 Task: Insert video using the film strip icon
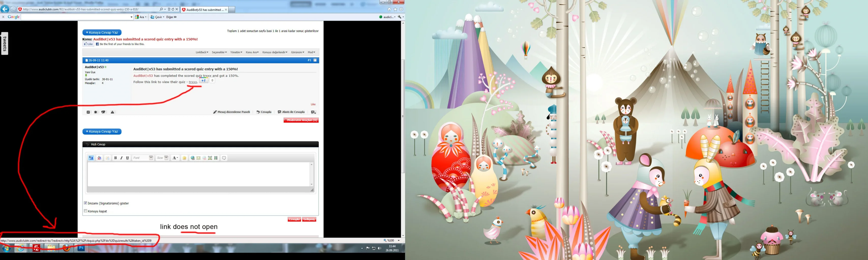216,158
